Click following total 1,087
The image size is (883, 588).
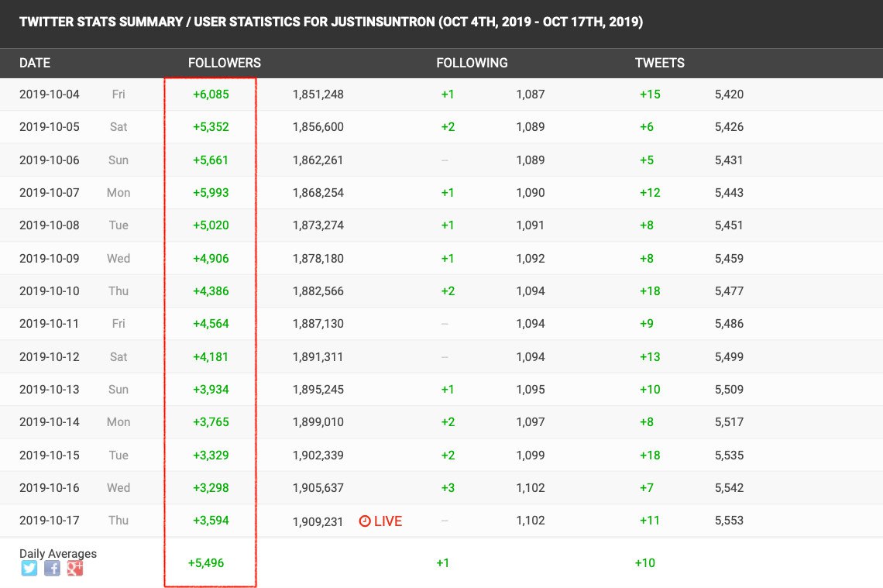(x=531, y=94)
